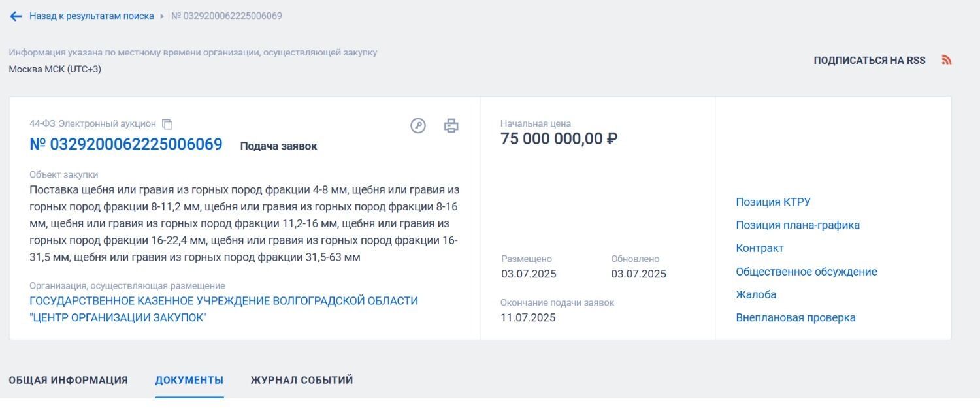Go to 'Позиция КТРУ'
This screenshot has width=980, height=412.
pyautogui.click(x=773, y=202)
